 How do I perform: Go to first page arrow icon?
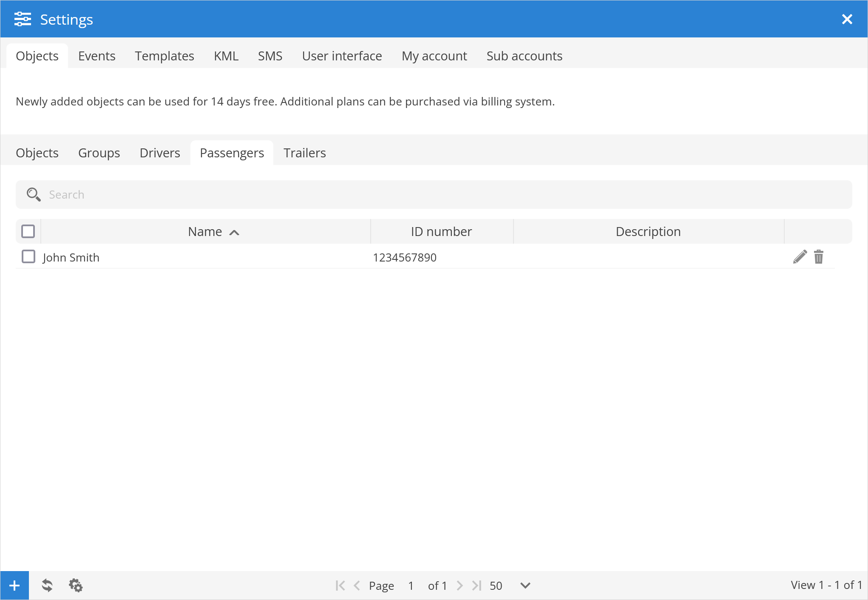click(x=340, y=586)
